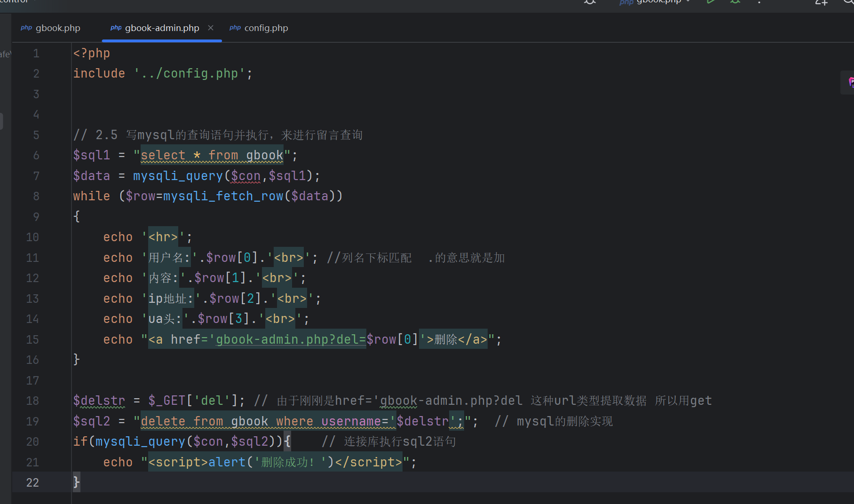Switch to the gbook.php editor tab

coord(50,28)
